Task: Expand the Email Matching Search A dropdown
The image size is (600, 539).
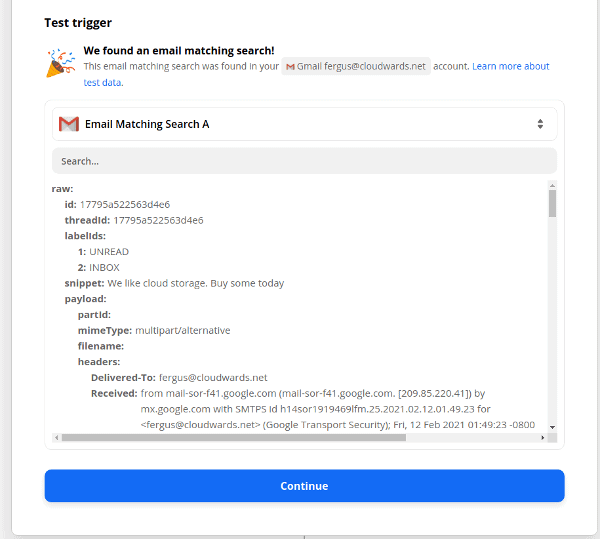Action: click(x=305, y=124)
